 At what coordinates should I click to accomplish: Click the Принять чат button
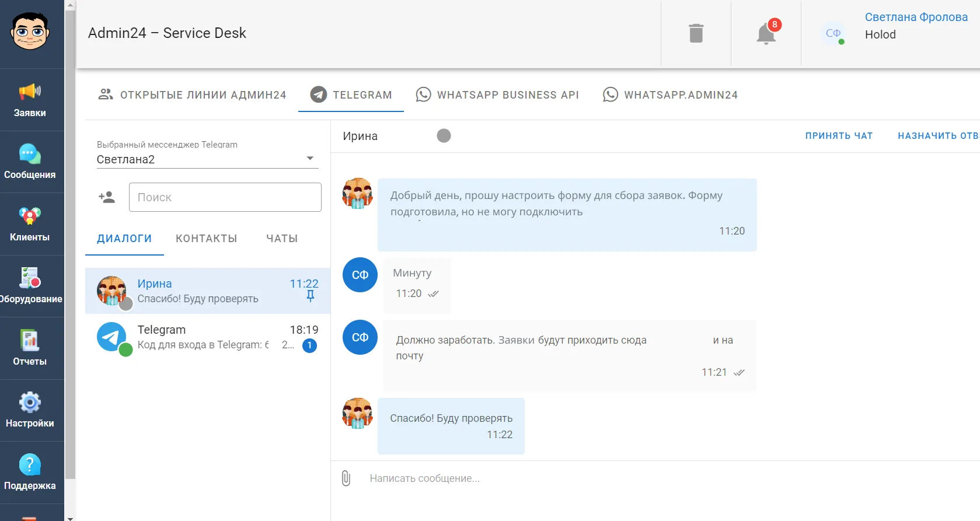(839, 135)
